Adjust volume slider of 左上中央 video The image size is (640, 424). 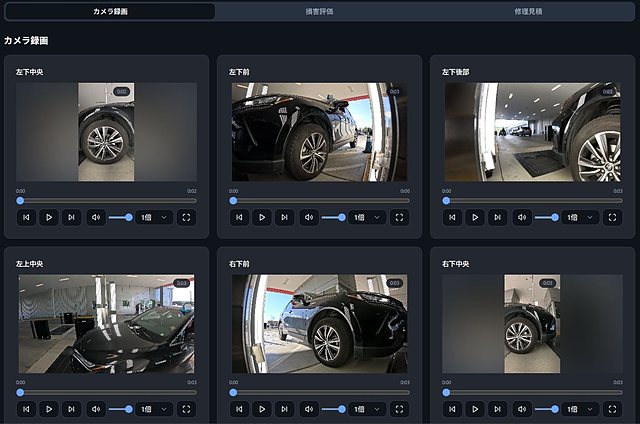[120, 409]
